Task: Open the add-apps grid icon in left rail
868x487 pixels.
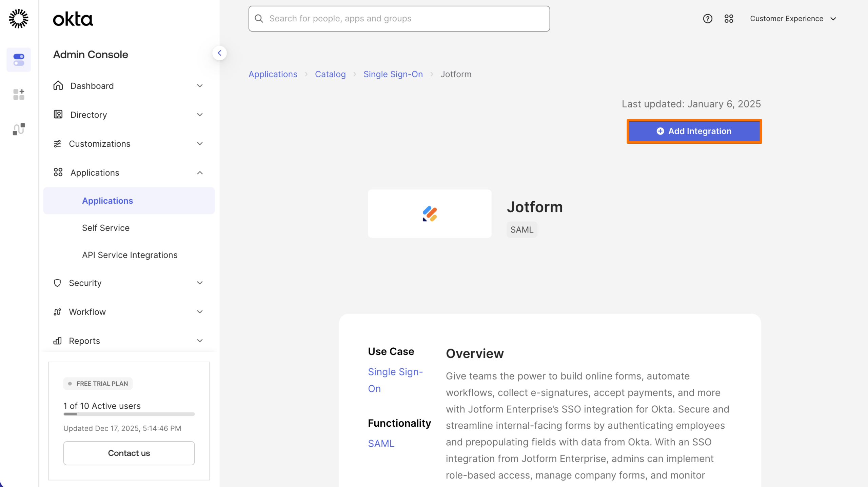Action: pyautogui.click(x=19, y=95)
